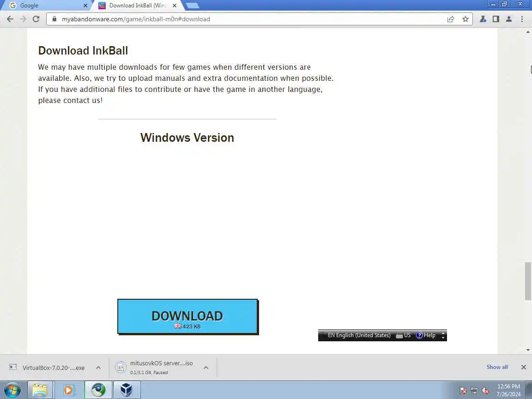
Task: Click the paused iso file icon
Action: pos(121,368)
